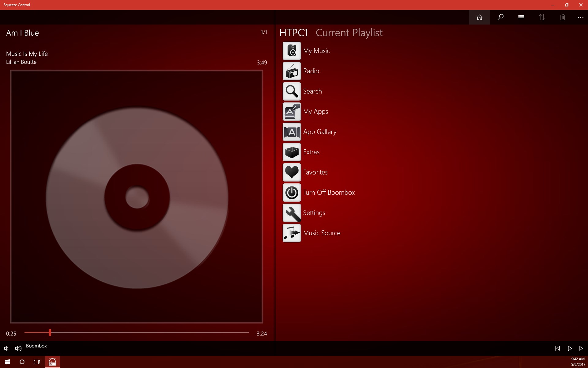Open the sort order toolbar icon
Image resolution: width=588 pixels, height=368 pixels.
542,17
